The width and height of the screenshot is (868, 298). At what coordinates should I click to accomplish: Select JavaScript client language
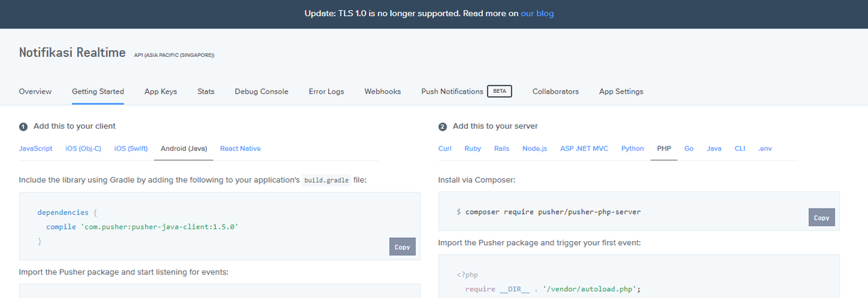35,148
